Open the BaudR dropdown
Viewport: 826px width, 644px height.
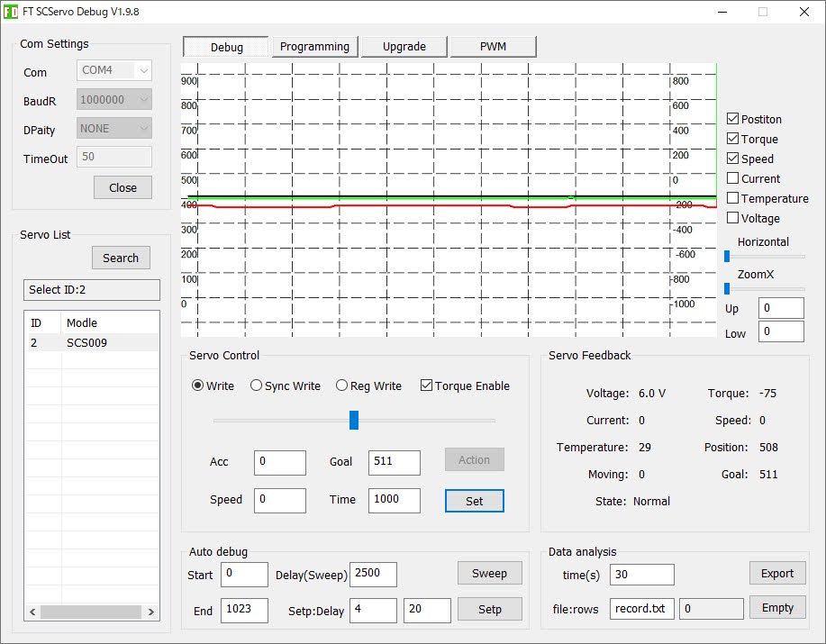click(x=114, y=99)
